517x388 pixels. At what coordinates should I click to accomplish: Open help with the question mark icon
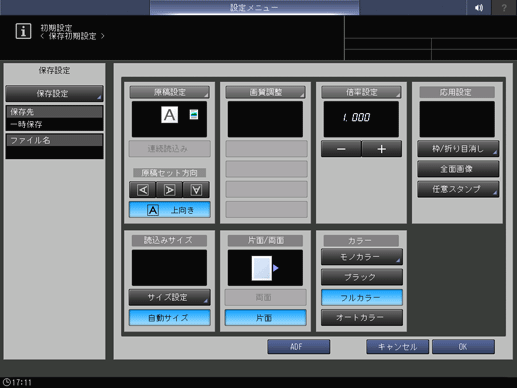point(504,7)
